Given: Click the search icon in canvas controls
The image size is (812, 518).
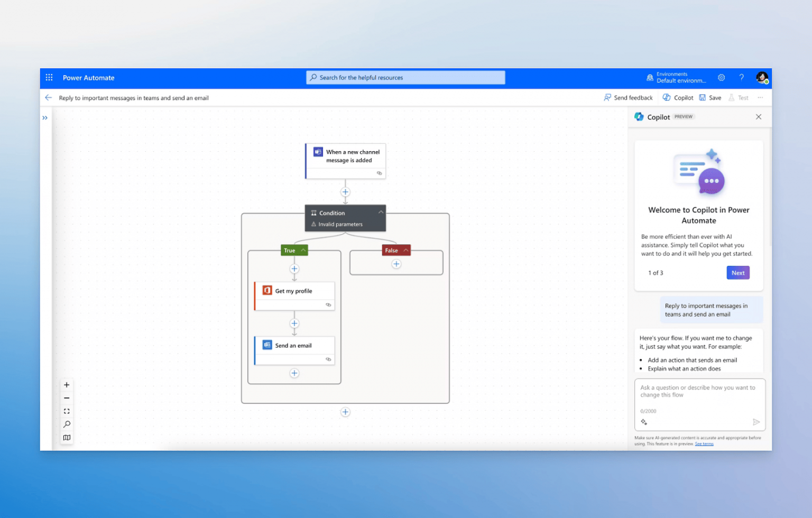Looking at the screenshot, I should tap(67, 424).
